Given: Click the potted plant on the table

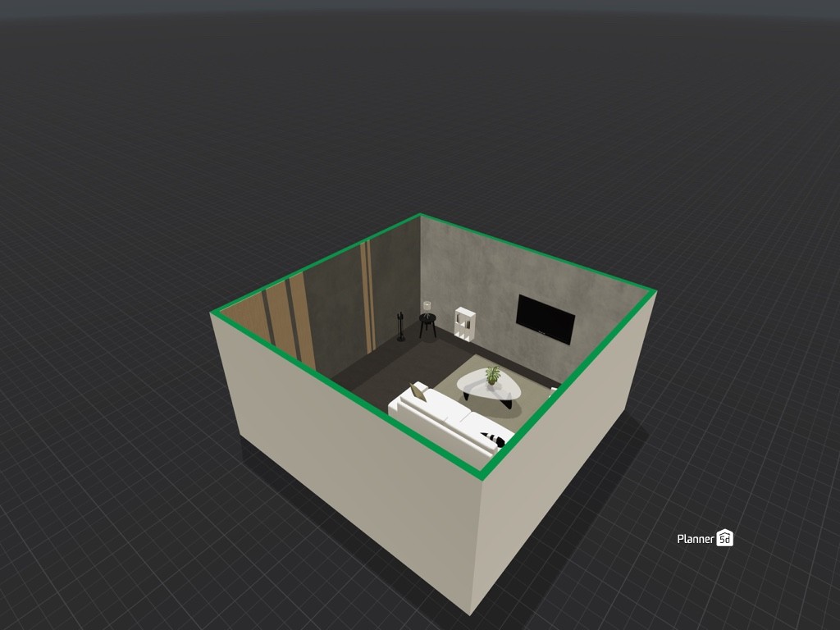Looking at the screenshot, I should tap(492, 373).
